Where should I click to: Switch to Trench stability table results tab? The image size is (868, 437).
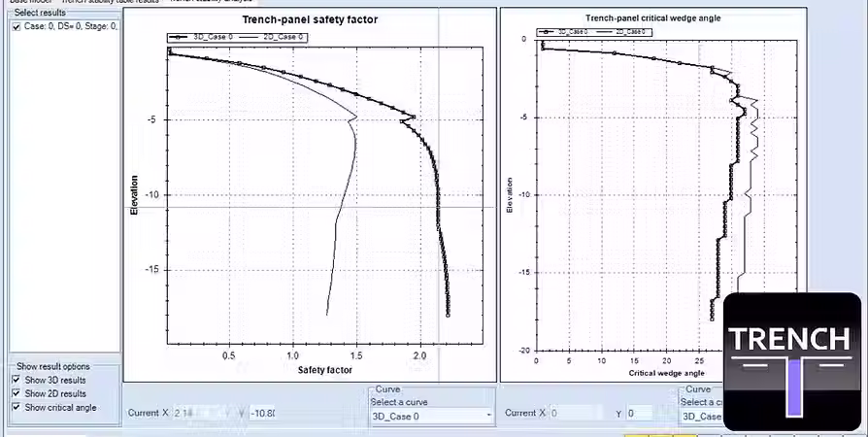pyautogui.click(x=110, y=2)
